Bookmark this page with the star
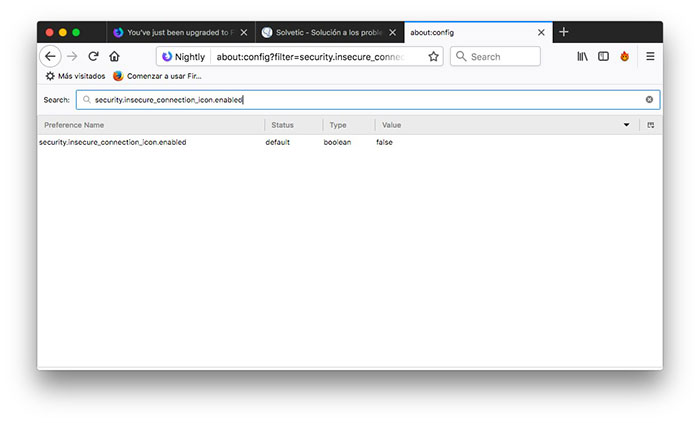 tap(433, 57)
